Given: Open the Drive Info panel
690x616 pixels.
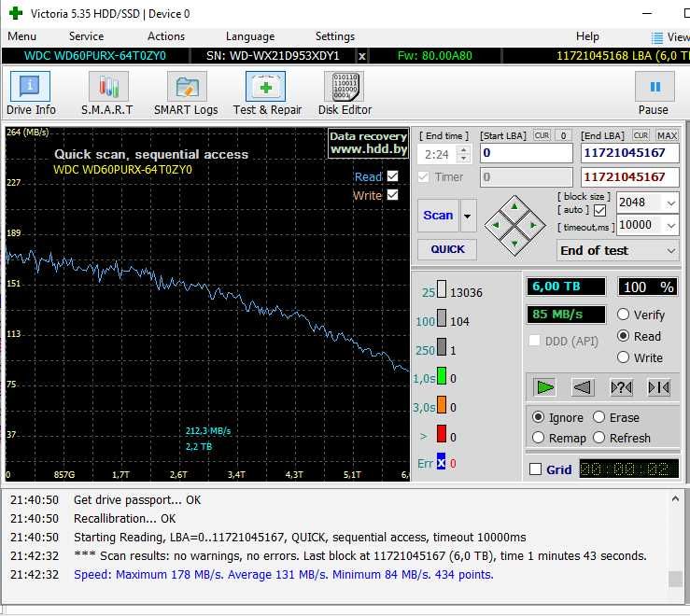Looking at the screenshot, I should 31,93.
